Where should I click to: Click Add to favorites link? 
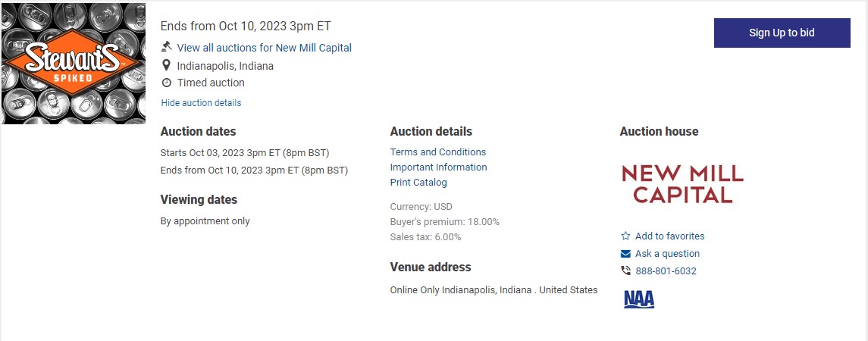[670, 236]
